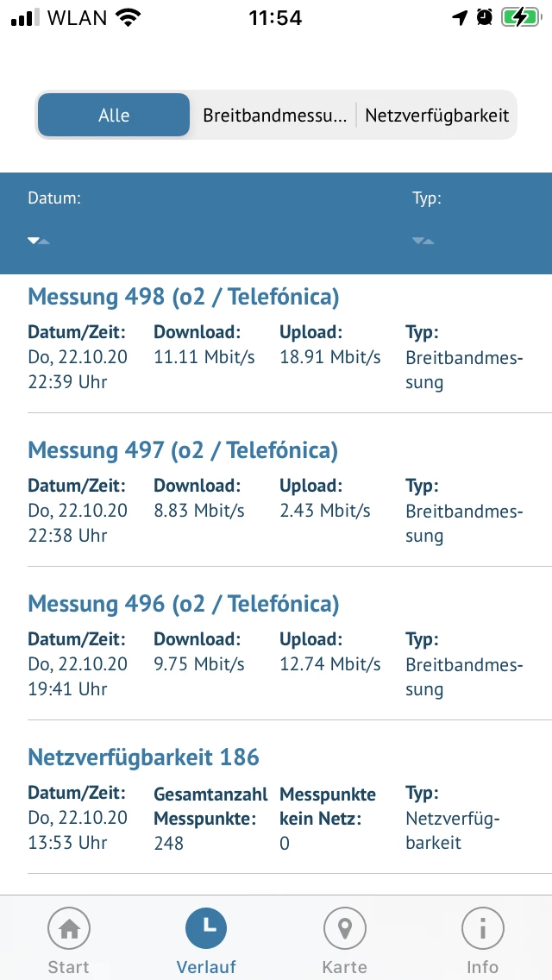Tap the battery charging indicator
The width and height of the screenshot is (552, 980).
click(x=520, y=17)
